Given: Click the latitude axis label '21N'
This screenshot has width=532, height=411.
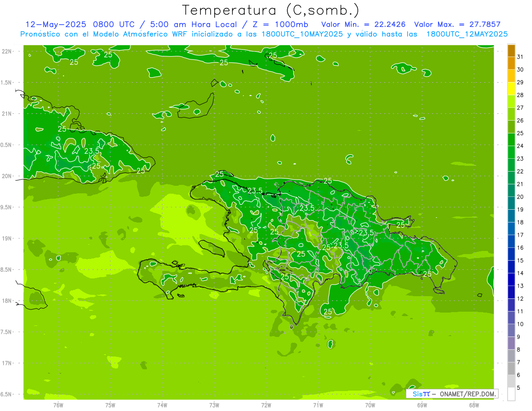Looking at the screenshot, I should coord(8,114).
